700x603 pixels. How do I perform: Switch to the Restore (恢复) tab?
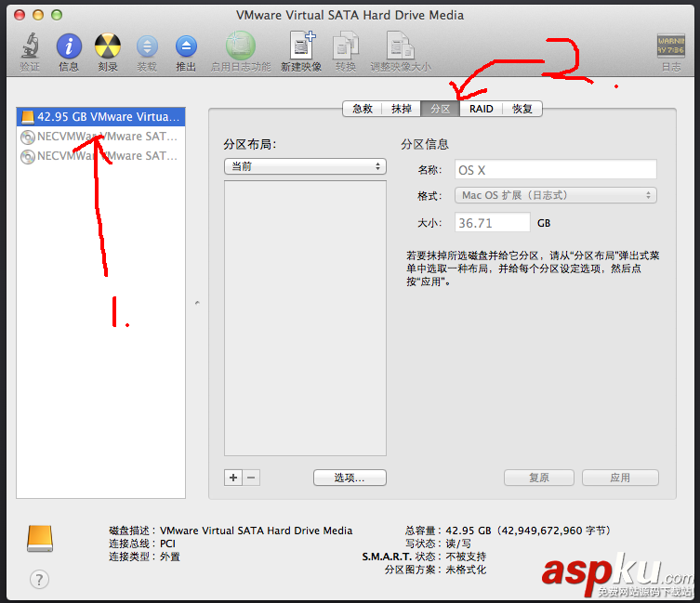[x=522, y=109]
